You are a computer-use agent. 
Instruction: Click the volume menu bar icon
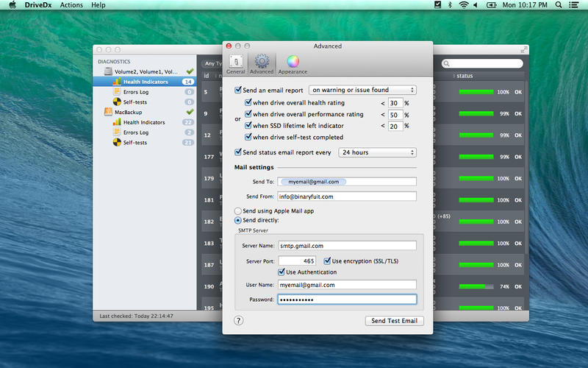coord(476,5)
